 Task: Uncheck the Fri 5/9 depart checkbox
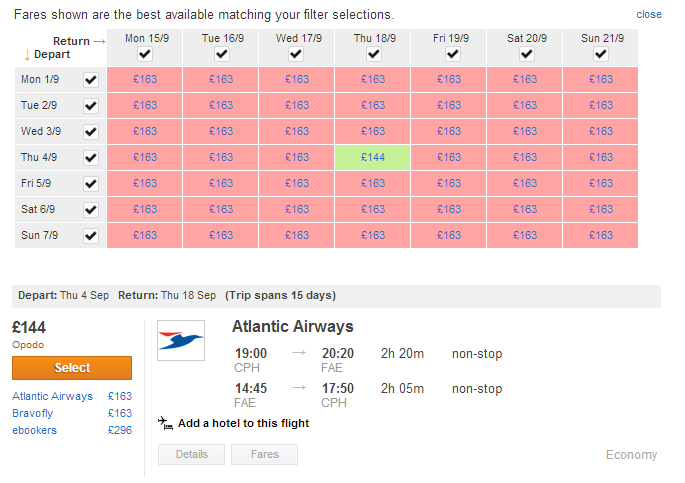click(91, 184)
